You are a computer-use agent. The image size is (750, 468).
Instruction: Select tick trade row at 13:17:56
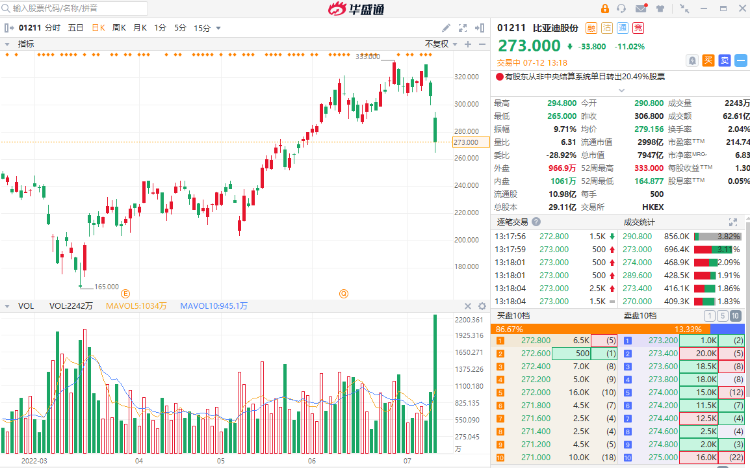point(555,236)
